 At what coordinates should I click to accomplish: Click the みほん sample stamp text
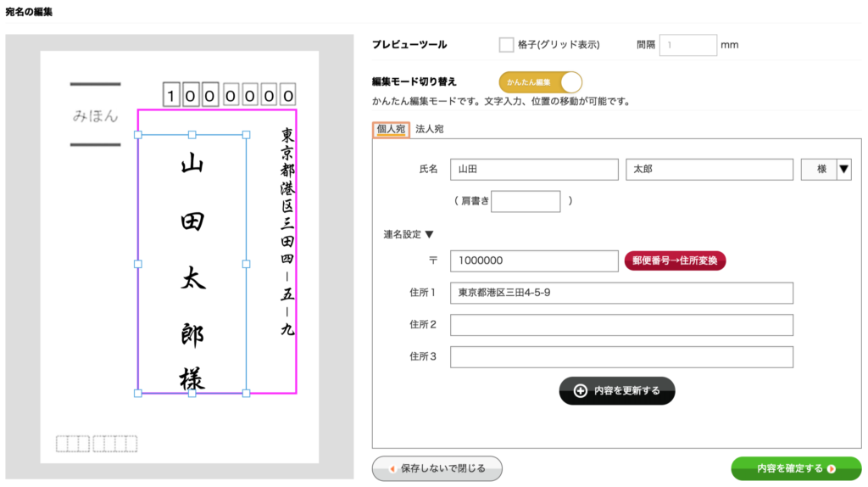coord(95,115)
